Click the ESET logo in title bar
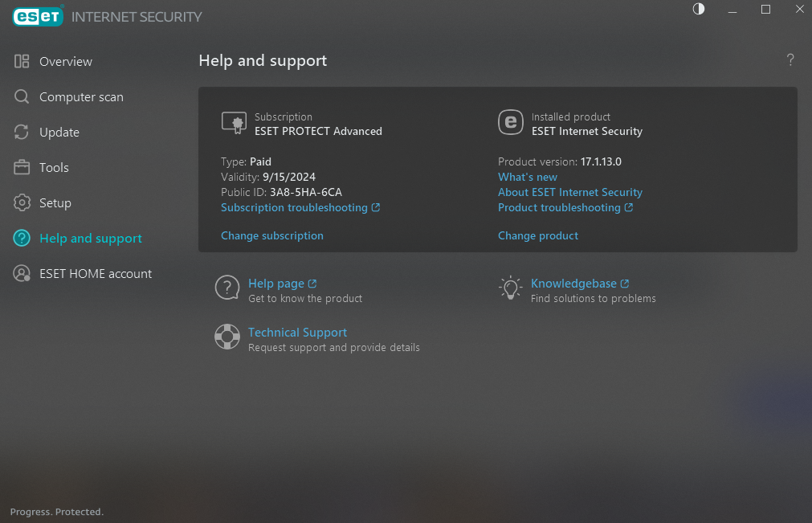The image size is (812, 523). point(38,16)
